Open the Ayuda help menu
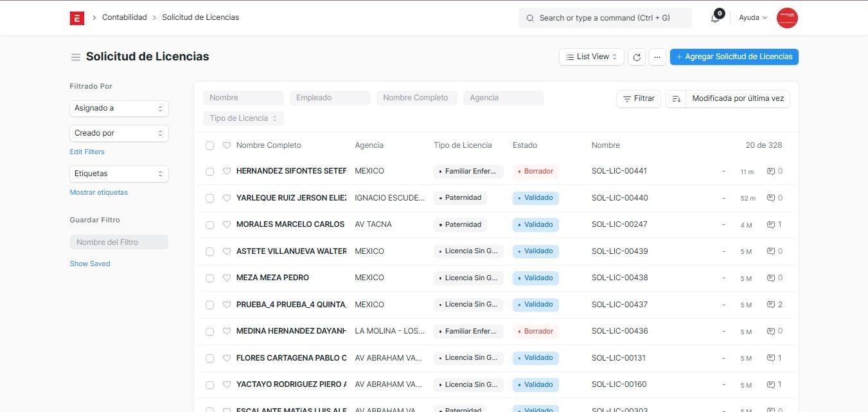Viewport: 868px width, 412px height. tap(752, 18)
